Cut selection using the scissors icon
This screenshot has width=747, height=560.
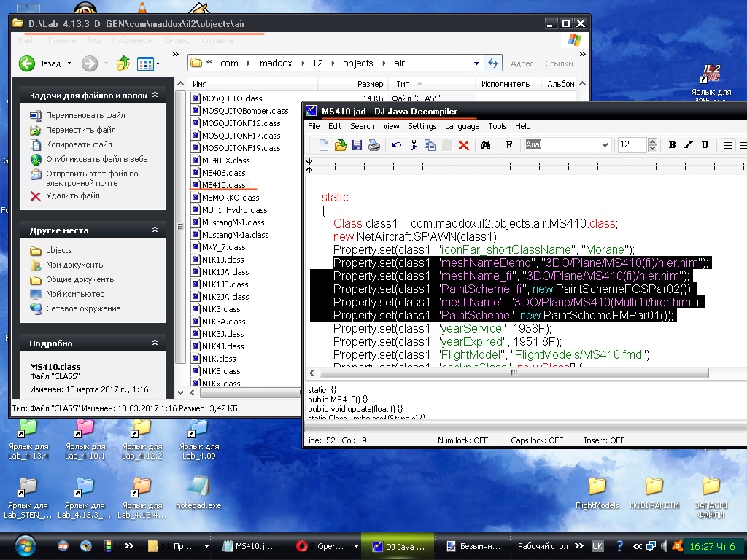414,145
